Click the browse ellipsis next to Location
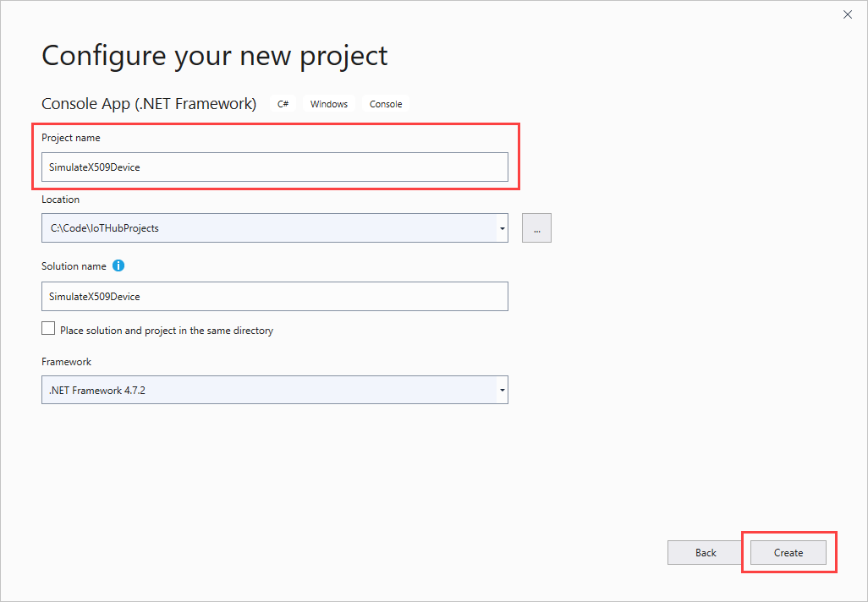 (x=536, y=227)
